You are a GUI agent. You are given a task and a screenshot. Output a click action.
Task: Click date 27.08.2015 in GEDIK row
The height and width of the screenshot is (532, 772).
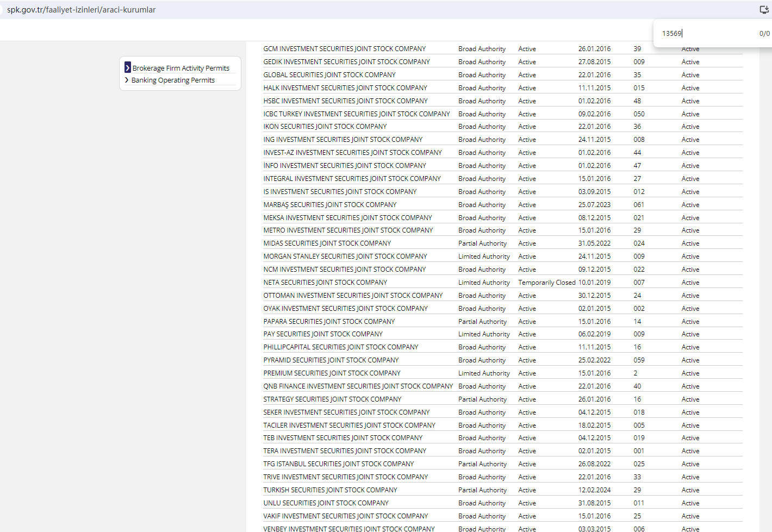pyautogui.click(x=594, y=62)
